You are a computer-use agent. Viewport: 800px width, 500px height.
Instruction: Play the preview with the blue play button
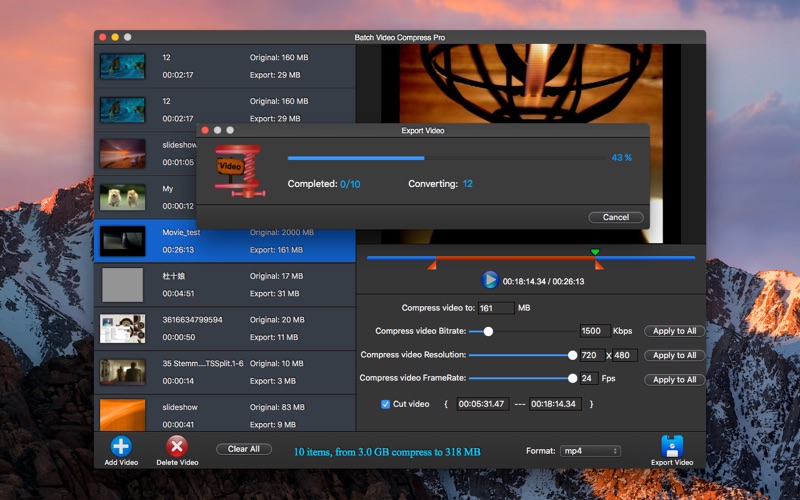(x=490, y=280)
